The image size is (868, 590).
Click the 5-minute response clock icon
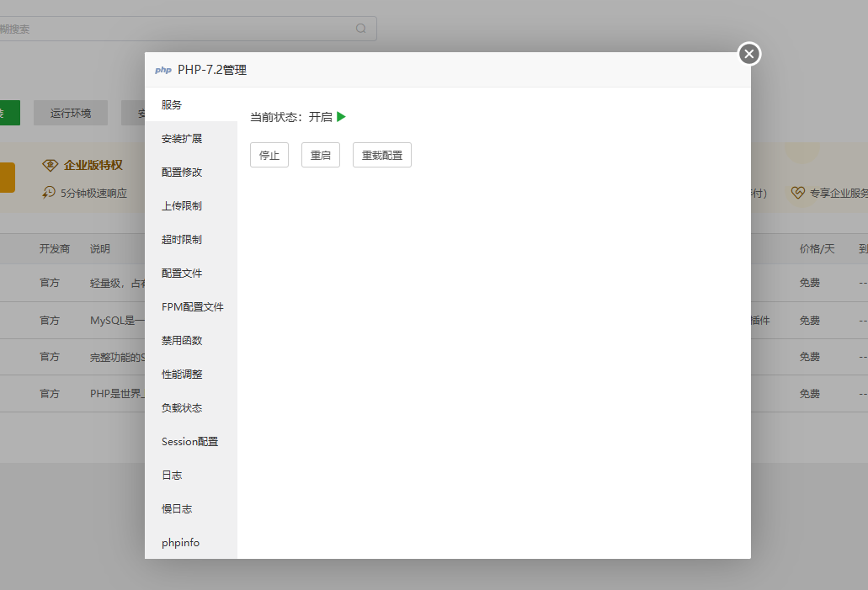pyautogui.click(x=49, y=193)
